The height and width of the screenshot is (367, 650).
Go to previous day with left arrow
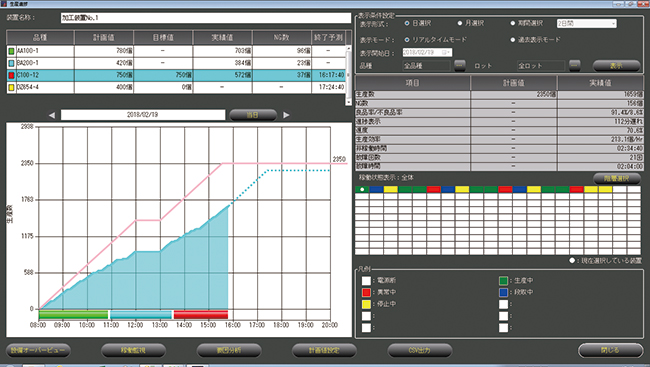point(52,115)
